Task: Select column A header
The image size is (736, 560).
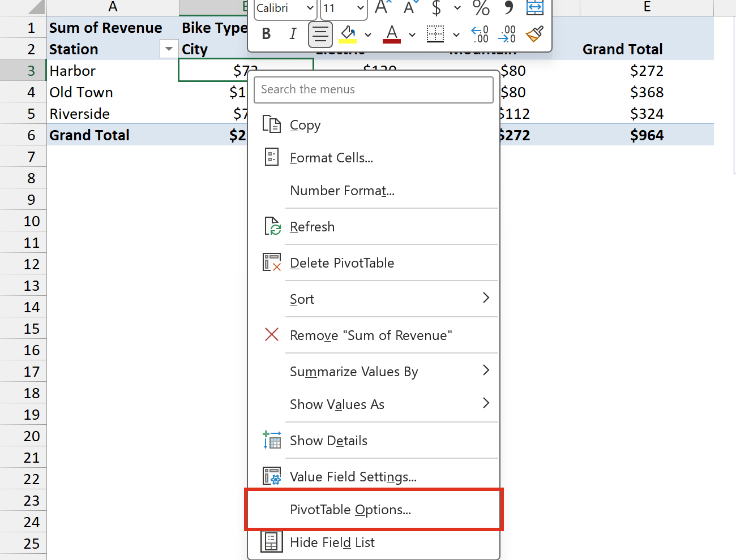Action: [113, 7]
